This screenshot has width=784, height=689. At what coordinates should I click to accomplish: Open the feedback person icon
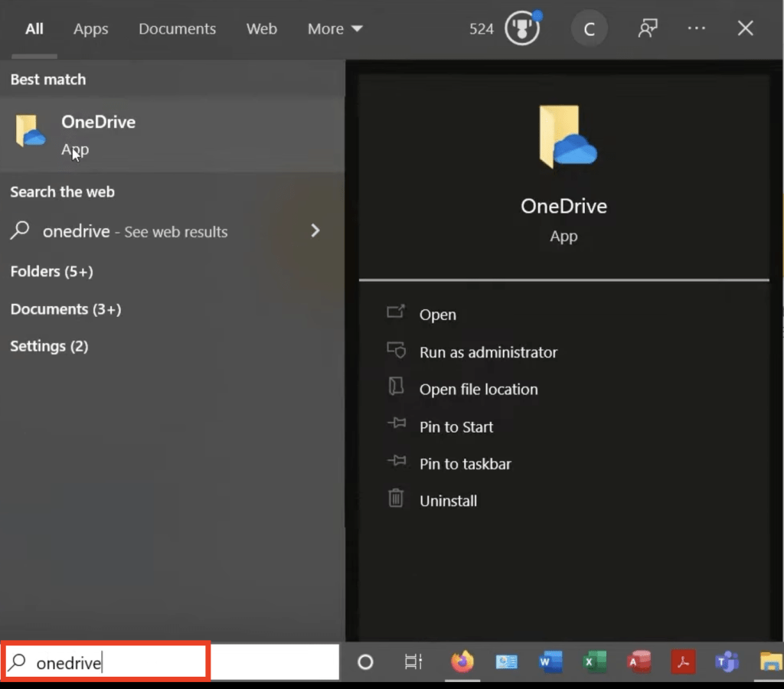click(648, 28)
